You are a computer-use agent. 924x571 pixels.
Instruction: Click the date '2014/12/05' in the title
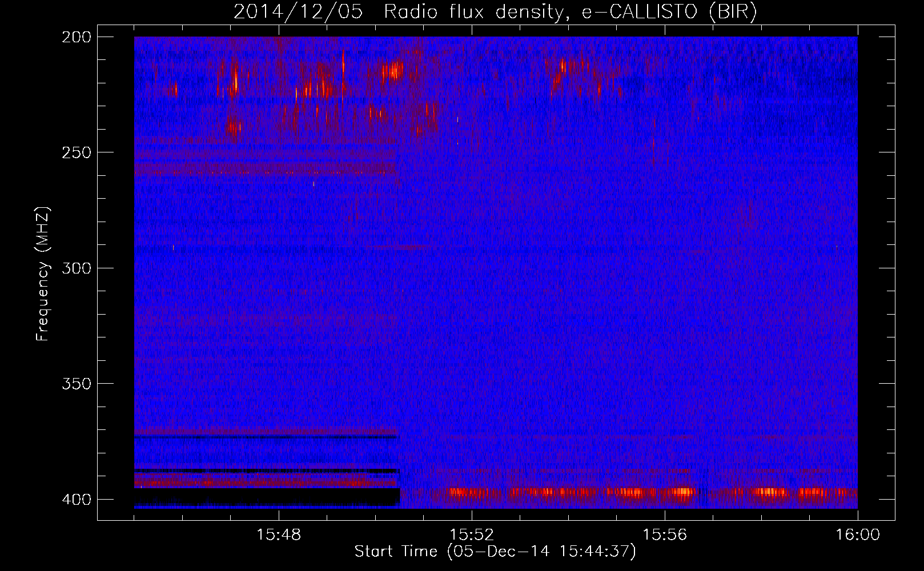point(298,11)
